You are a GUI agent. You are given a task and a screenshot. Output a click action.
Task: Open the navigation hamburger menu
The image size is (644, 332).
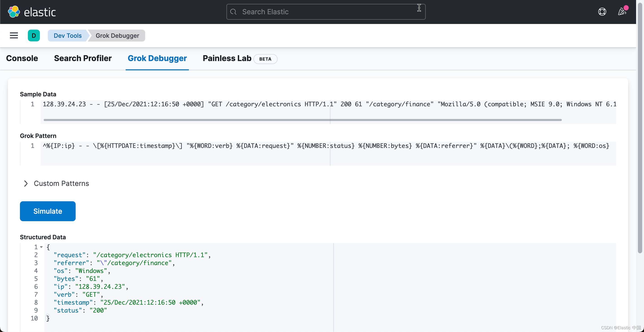(14, 36)
